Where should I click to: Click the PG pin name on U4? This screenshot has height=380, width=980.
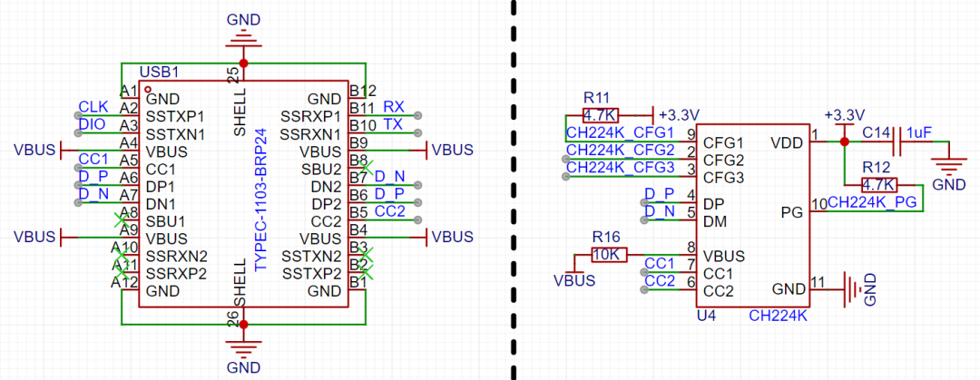[x=794, y=212]
